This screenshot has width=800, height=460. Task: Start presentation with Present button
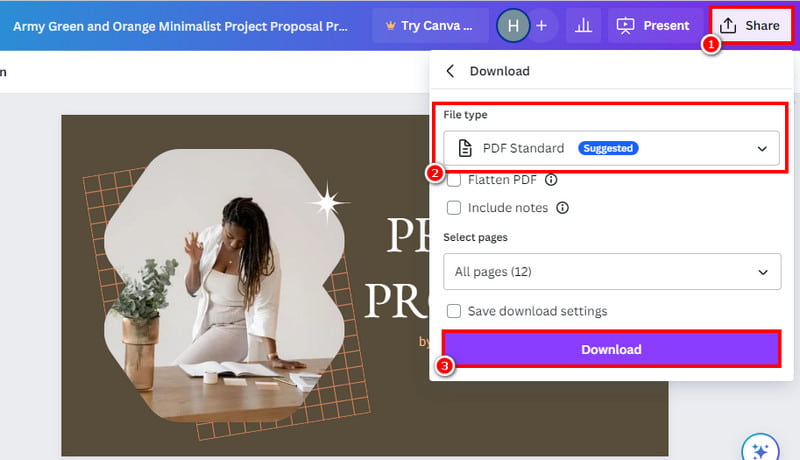(x=653, y=25)
